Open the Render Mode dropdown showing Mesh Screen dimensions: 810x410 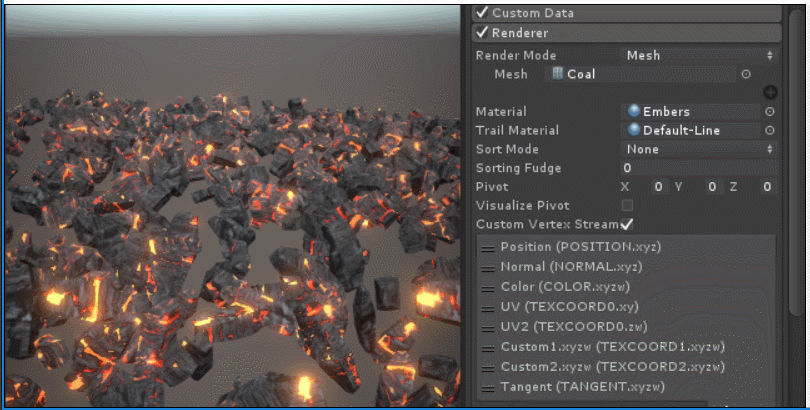(x=699, y=55)
